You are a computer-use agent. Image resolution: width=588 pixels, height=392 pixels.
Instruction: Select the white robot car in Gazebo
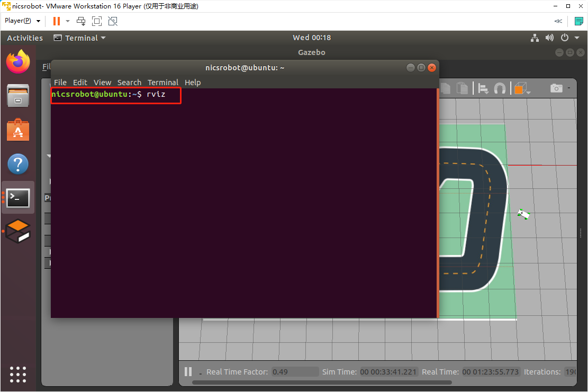tap(523, 214)
